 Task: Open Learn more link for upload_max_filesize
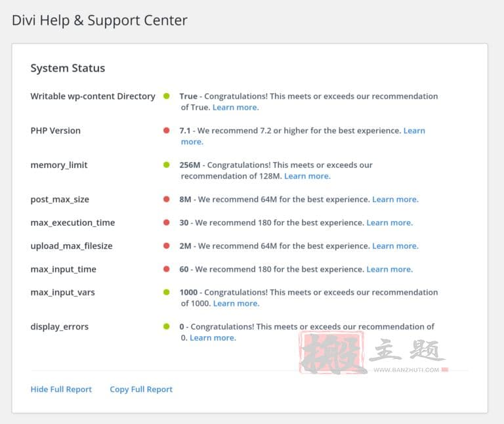pyautogui.click(x=395, y=246)
